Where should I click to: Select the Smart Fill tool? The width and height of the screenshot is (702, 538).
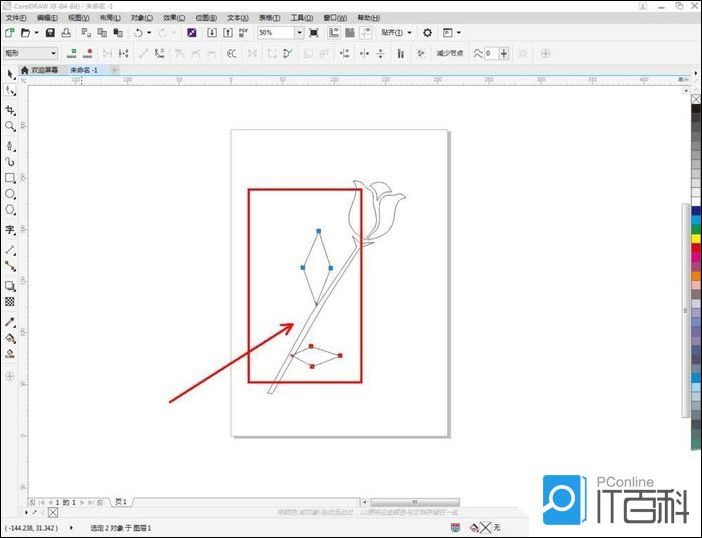10,354
